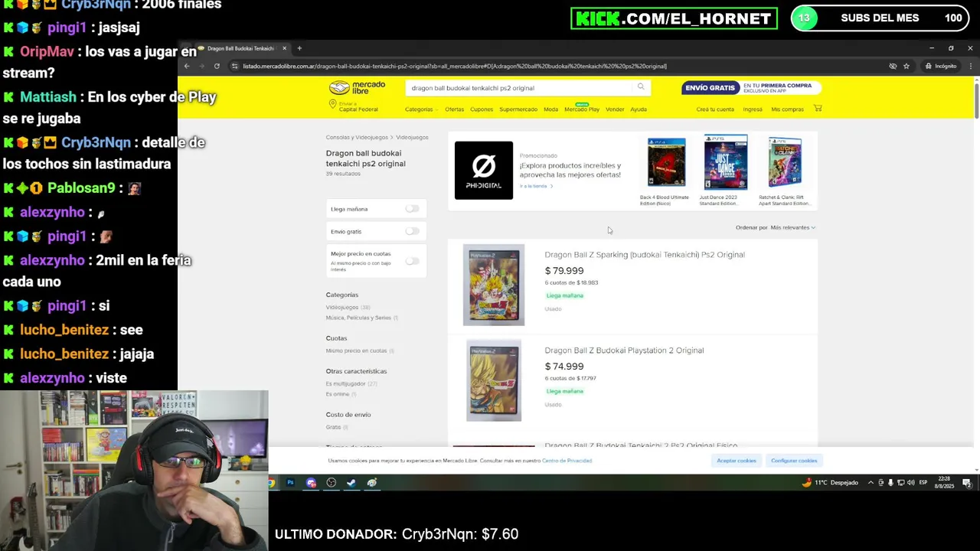Viewport: 980px width, 551px height.
Task: Click the Incógnito profile indicator
Action: pos(941,66)
